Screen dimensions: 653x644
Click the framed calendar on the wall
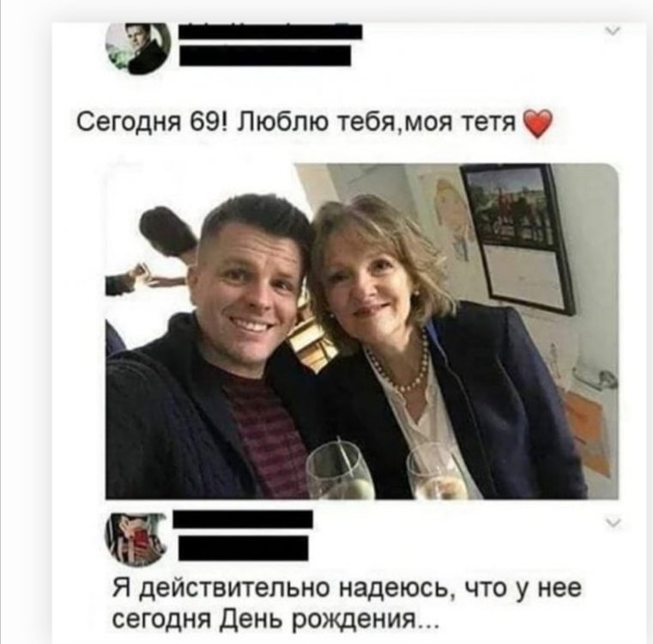(x=518, y=238)
